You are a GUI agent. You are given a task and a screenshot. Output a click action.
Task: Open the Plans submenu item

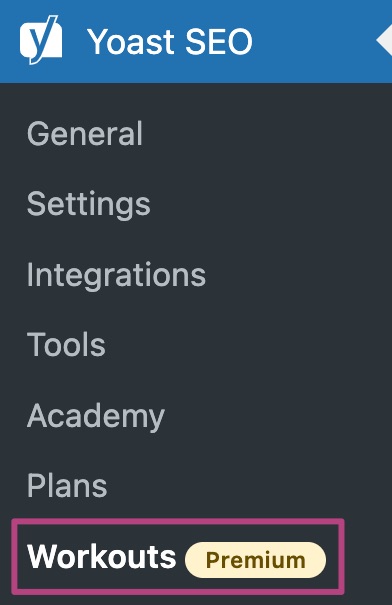(196, 485)
